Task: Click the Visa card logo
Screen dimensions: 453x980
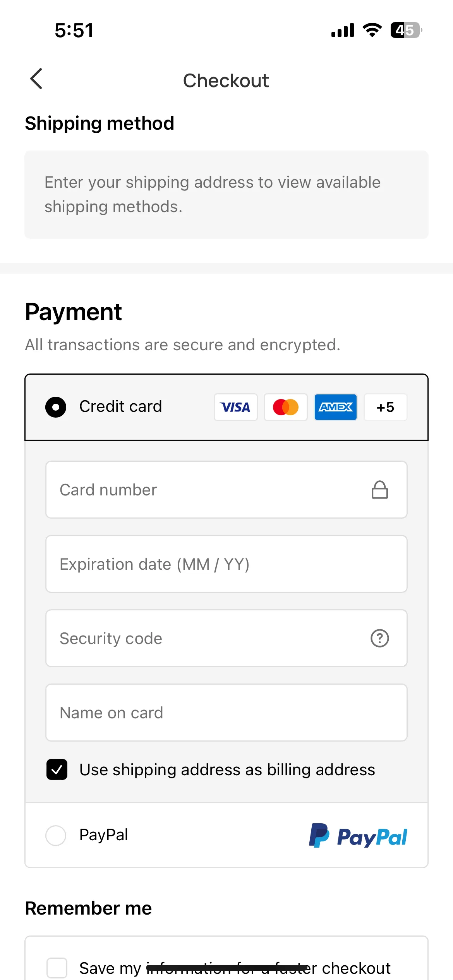Action: pos(235,407)
